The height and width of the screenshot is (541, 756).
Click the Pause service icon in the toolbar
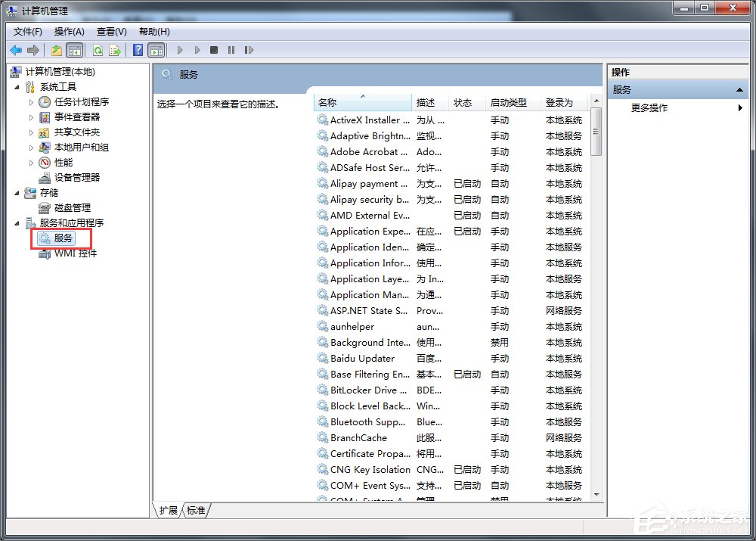coord(231,50)
